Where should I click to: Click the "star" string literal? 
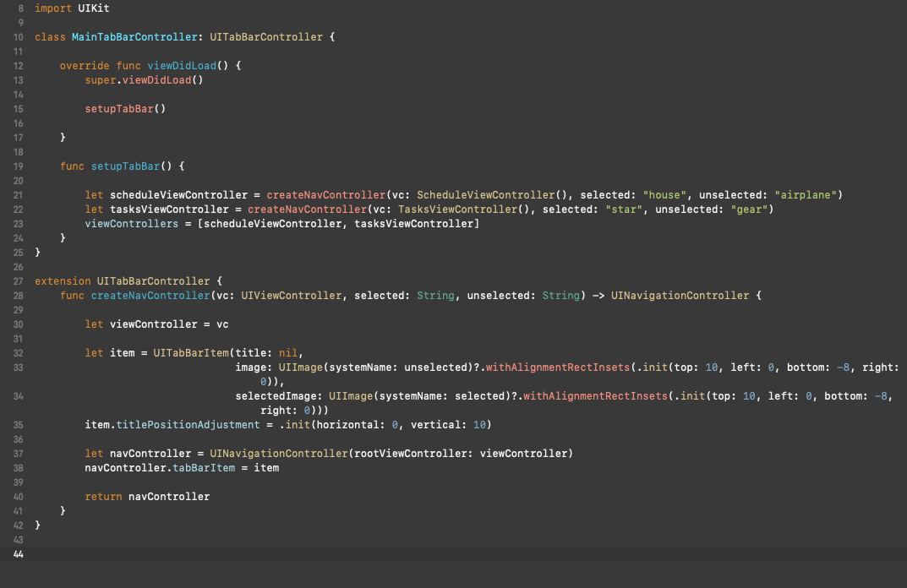[624, 210]
